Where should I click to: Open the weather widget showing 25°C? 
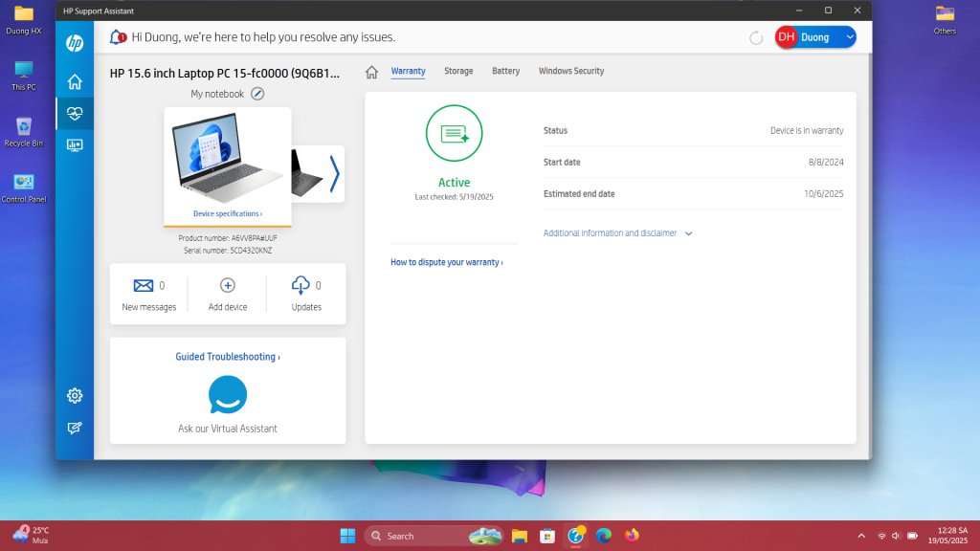[x=31, y=536]
